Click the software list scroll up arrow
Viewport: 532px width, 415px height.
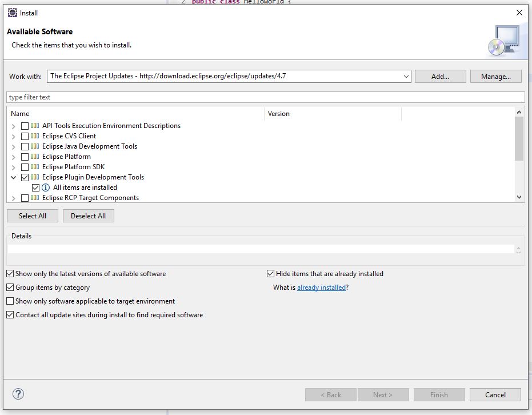coord(519,112)
